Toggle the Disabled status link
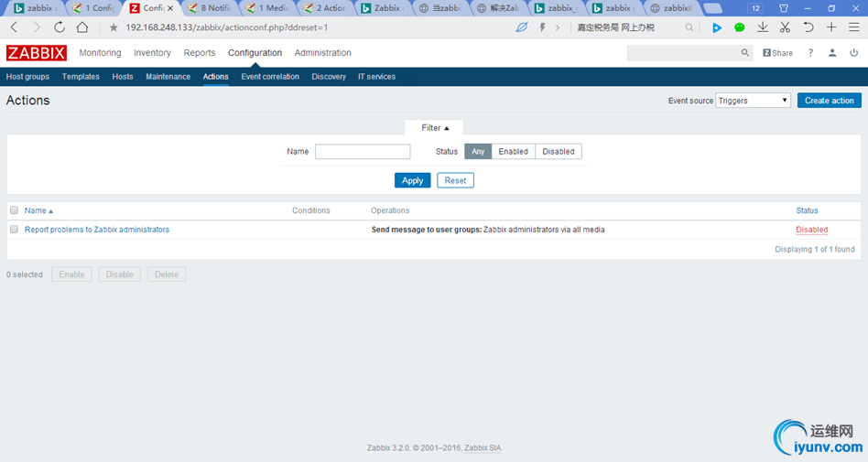This screenshot has width=868, height=462. click(811, 230)
